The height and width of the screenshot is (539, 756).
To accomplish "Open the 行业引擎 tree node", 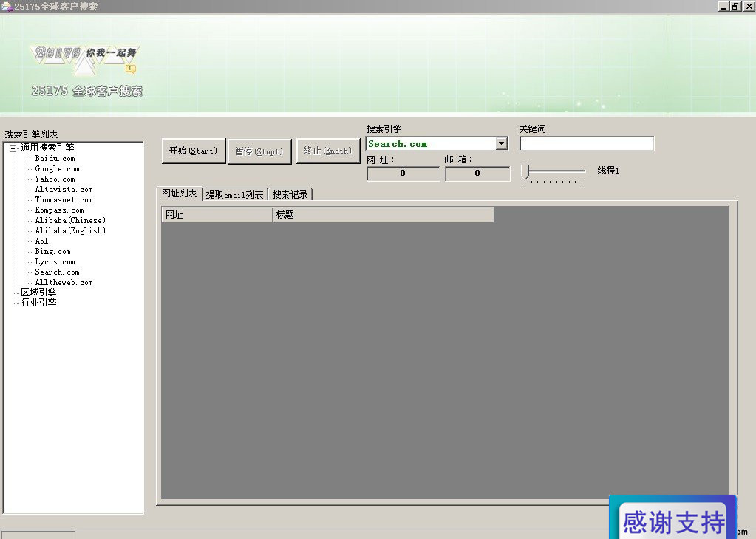I will [38, 303].
